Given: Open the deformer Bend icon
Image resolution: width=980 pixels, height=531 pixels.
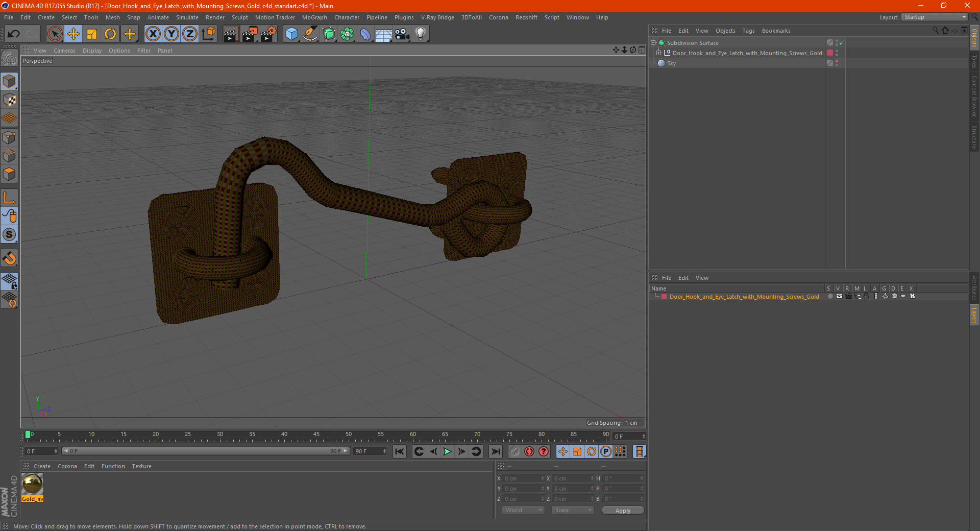Looking at the screenshot, I should (365, 34).
